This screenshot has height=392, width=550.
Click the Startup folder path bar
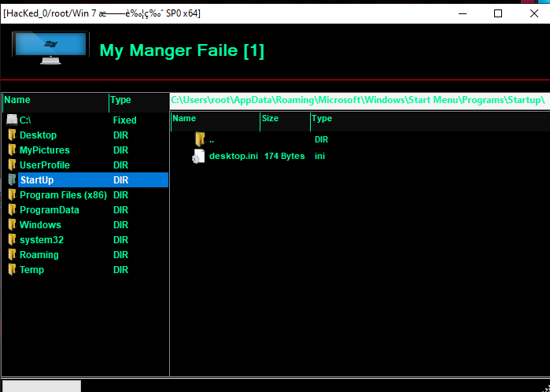point(358,101)
